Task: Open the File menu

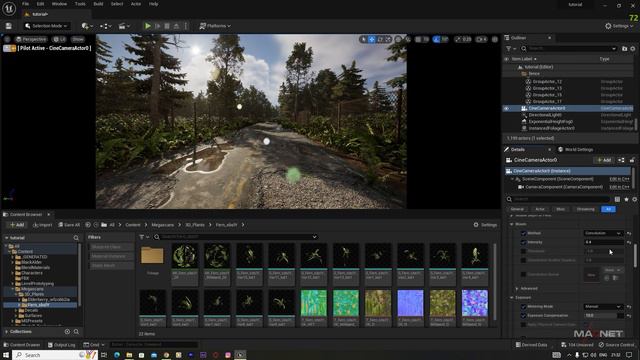Action: 25,4
